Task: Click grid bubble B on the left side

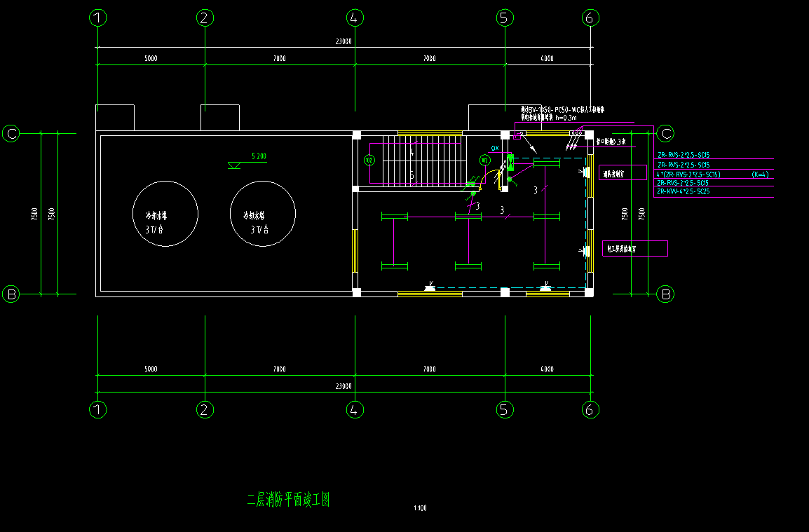Action: [x=11, y=294]
